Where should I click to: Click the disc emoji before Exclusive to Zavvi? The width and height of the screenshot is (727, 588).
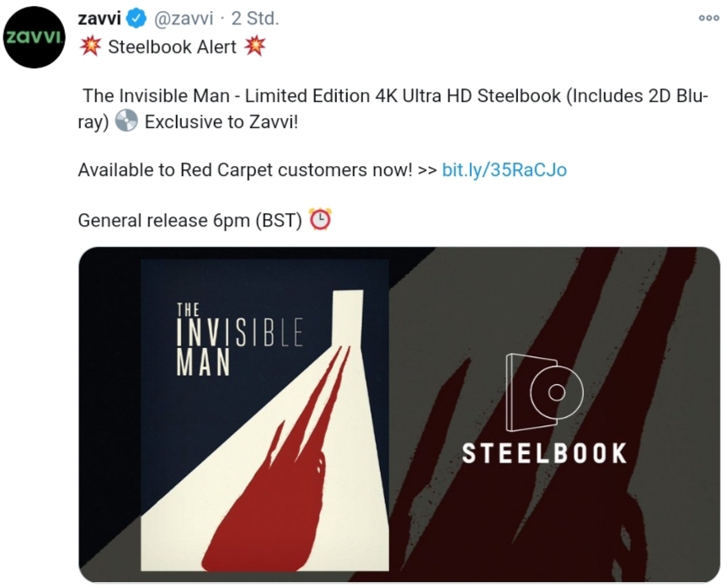point(126,121)
